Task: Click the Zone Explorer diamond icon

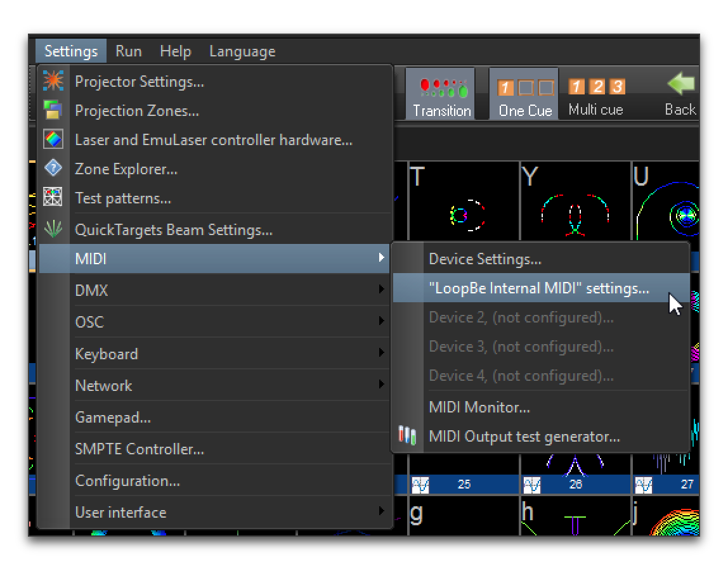Action: (x=53, y=168)
